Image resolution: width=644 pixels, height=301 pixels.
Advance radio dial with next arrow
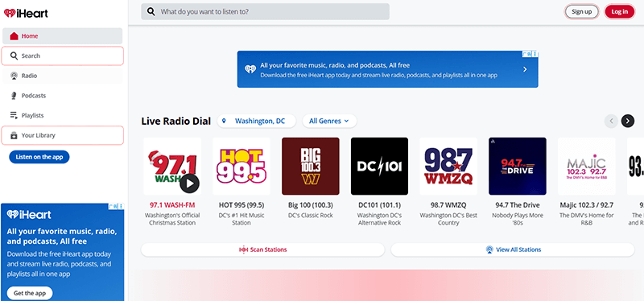[628, 122]
